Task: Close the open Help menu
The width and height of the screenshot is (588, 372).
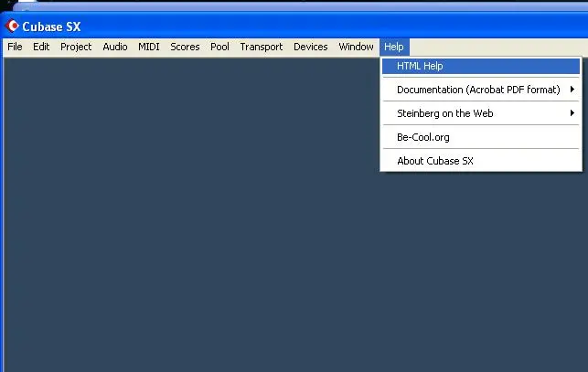Action: (x=394, y=47)
